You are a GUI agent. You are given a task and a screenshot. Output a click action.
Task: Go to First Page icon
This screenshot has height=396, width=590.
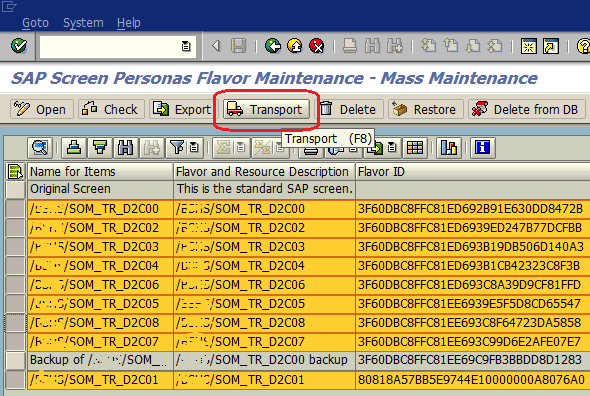[428, 46]
